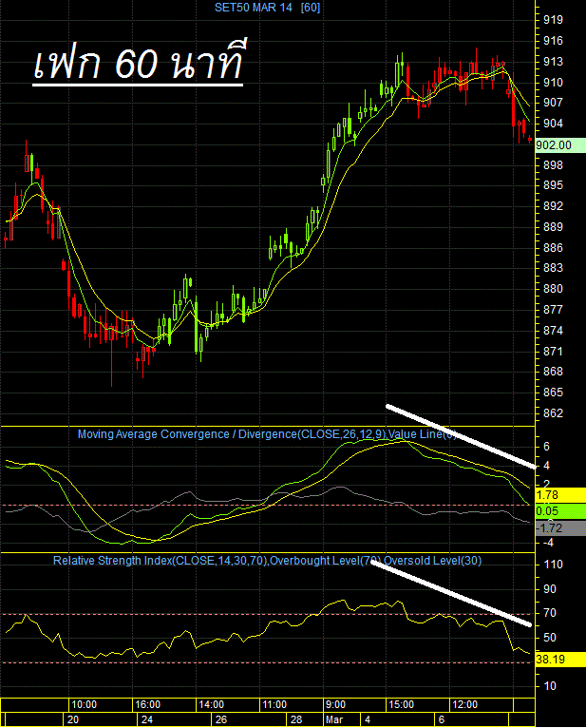
Task: Select the Relative Strength Index indicator label
Action: pos(267,561)
